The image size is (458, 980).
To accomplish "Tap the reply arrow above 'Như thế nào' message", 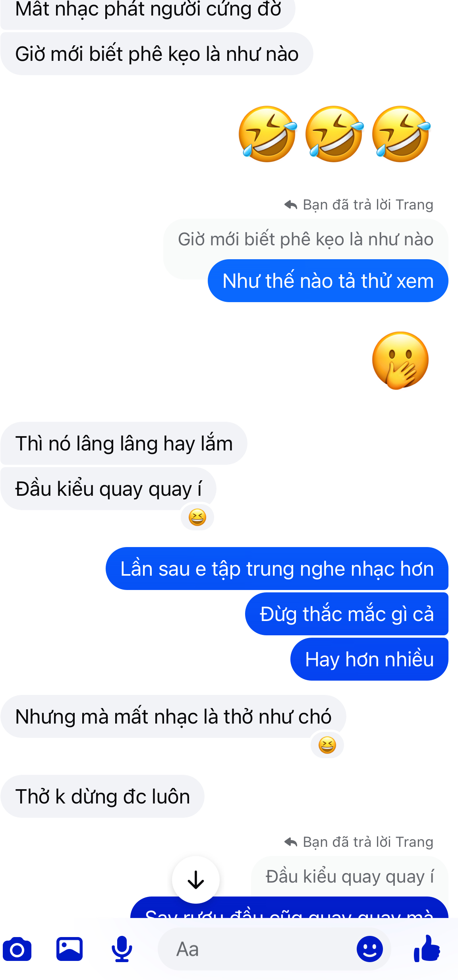I will pyautogui.click(x=291, y=205).
